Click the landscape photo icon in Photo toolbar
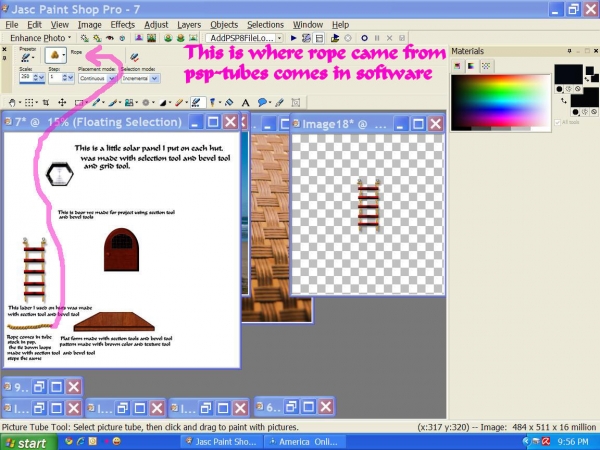The height and width of the screenshot is (450, 600). [152, 38]
